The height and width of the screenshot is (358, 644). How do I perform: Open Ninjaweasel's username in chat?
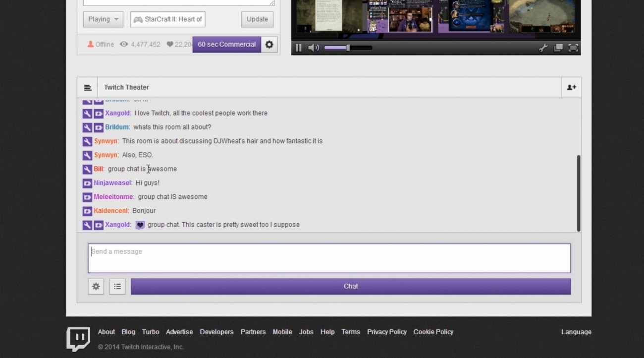[112, 183]
